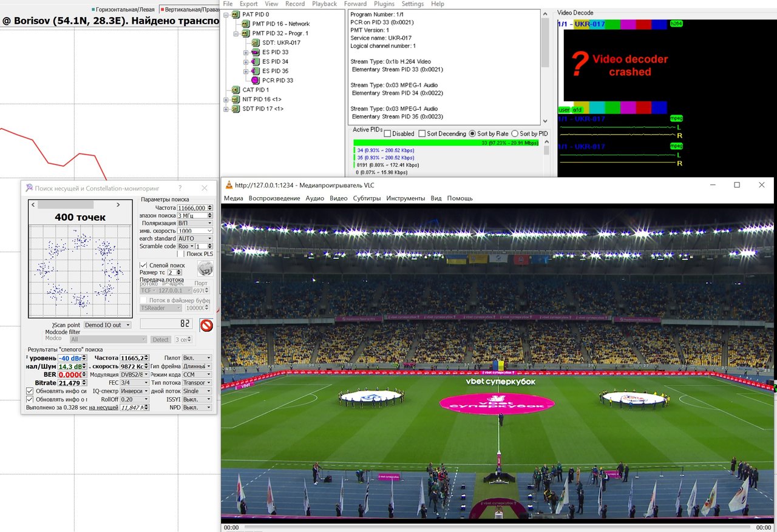Click the VLC cone icon in title bar
The width and height of the screenshot is (777, 532).
(228, 185)
